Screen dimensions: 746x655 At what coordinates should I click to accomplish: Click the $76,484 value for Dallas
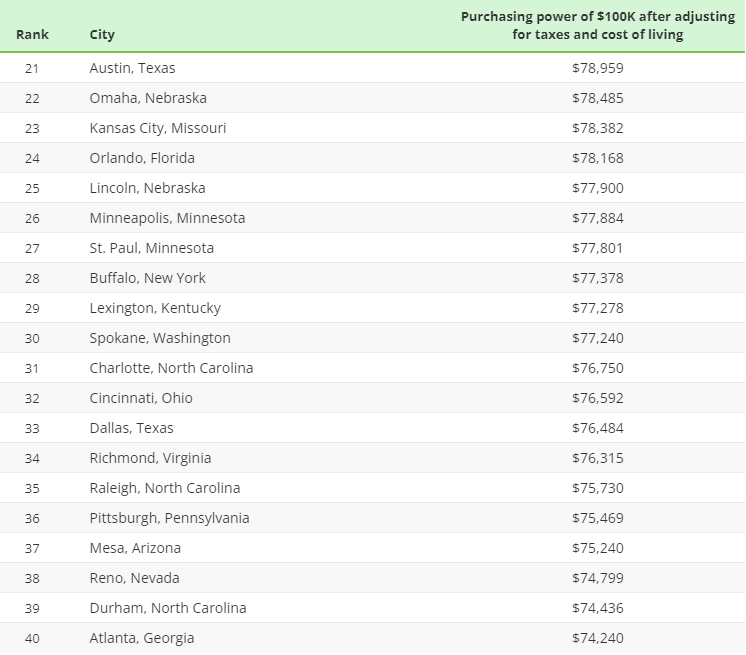pyautogui.click(x=598, y=428)
